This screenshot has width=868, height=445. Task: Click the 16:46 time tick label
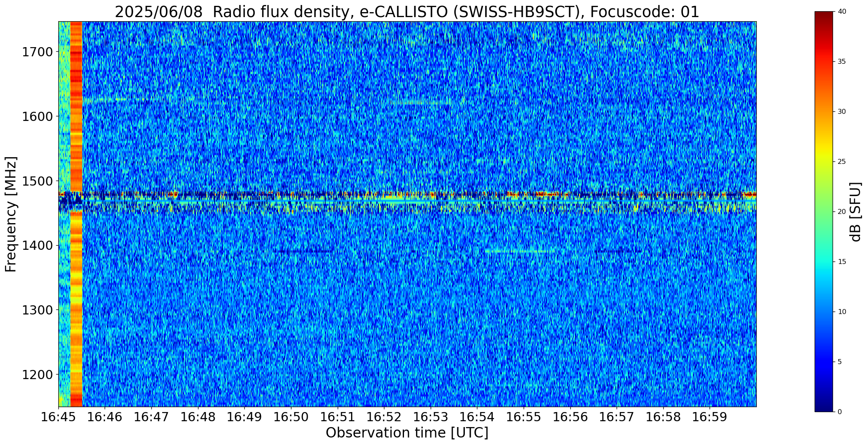105,417
